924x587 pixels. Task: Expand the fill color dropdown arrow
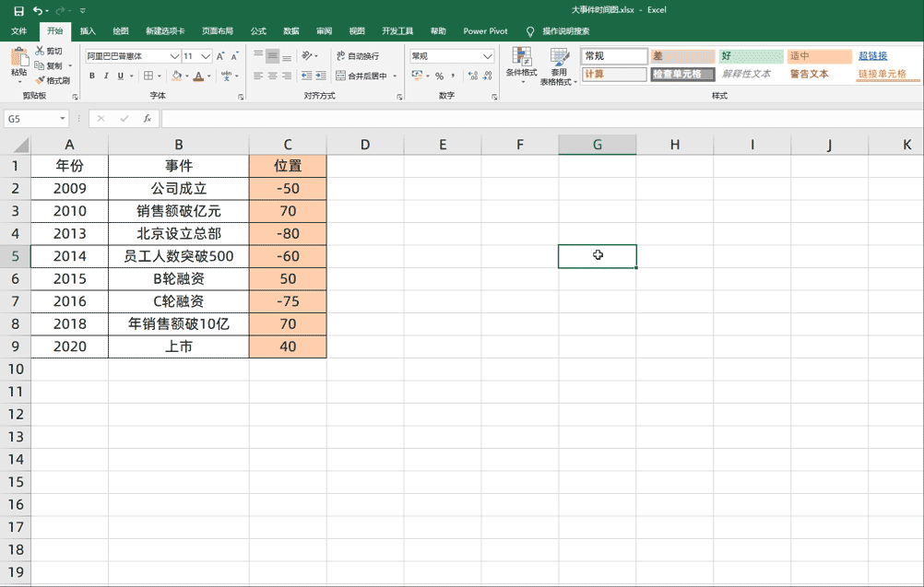187,76
